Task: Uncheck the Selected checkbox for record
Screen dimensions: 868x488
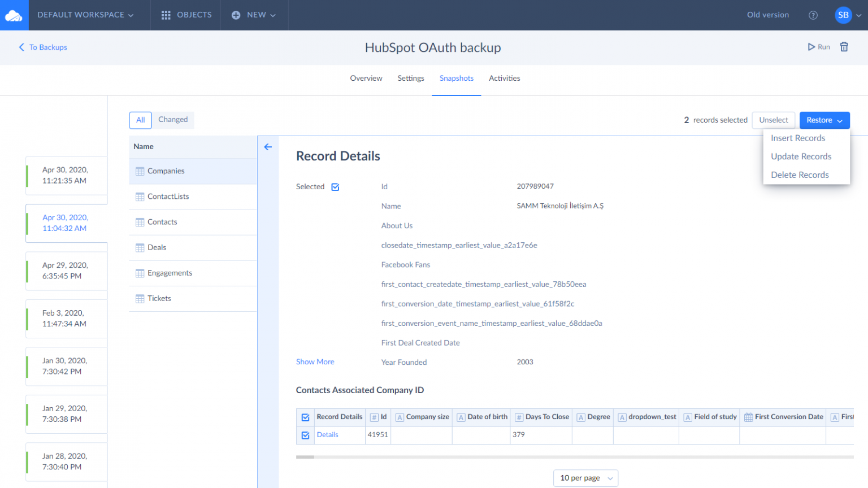Action: (335, 187)
